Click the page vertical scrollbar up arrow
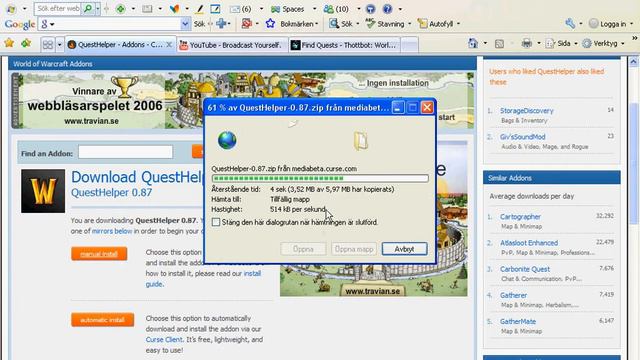 pos(633,62)
